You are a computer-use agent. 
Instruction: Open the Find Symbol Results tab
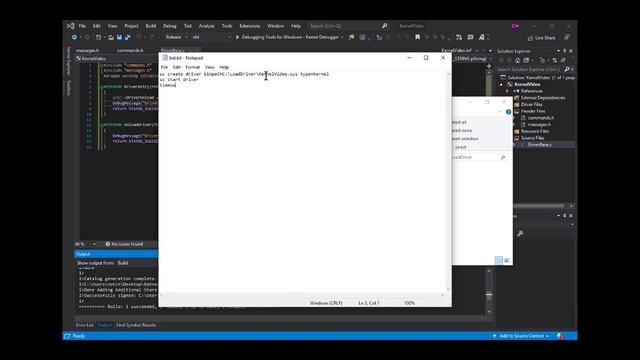click(136, 325)
